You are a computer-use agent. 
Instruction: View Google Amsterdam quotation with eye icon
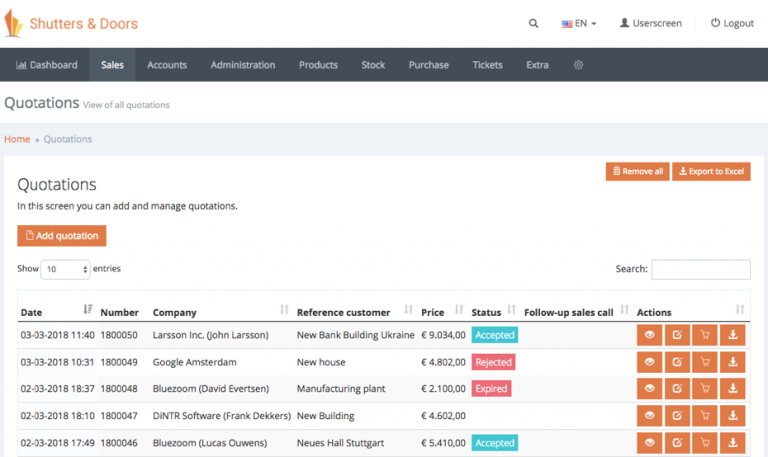click(649, 362)
